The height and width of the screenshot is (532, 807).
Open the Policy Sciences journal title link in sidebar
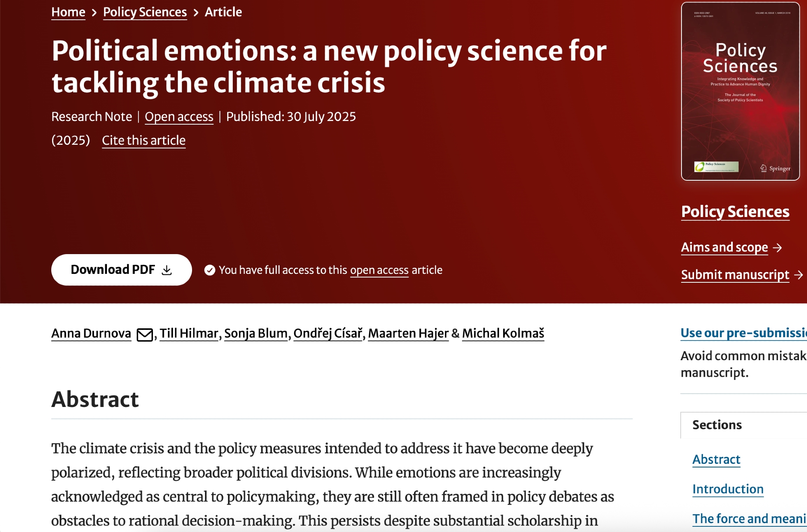(735, 212)
